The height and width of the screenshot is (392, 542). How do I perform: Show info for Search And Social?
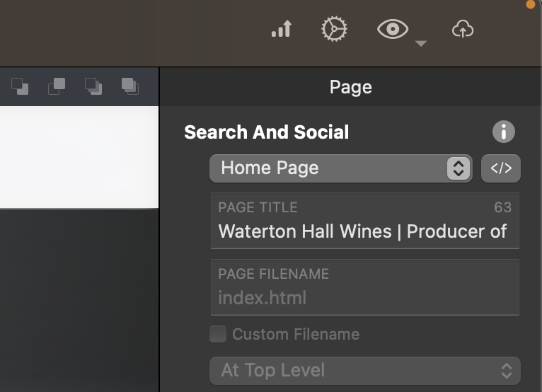coord(503,132)
